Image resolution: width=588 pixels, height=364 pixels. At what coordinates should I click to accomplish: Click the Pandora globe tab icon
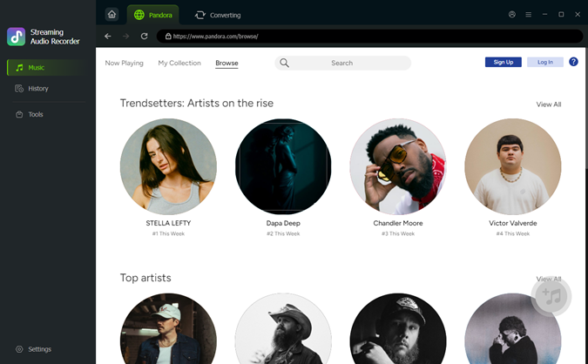tap(139, 15)
